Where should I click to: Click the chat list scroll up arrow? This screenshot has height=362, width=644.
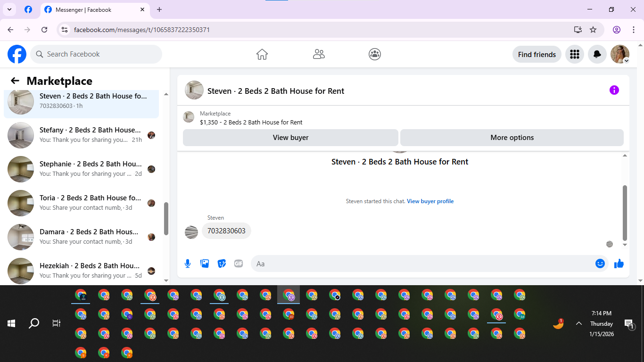(x=166, y=94)
